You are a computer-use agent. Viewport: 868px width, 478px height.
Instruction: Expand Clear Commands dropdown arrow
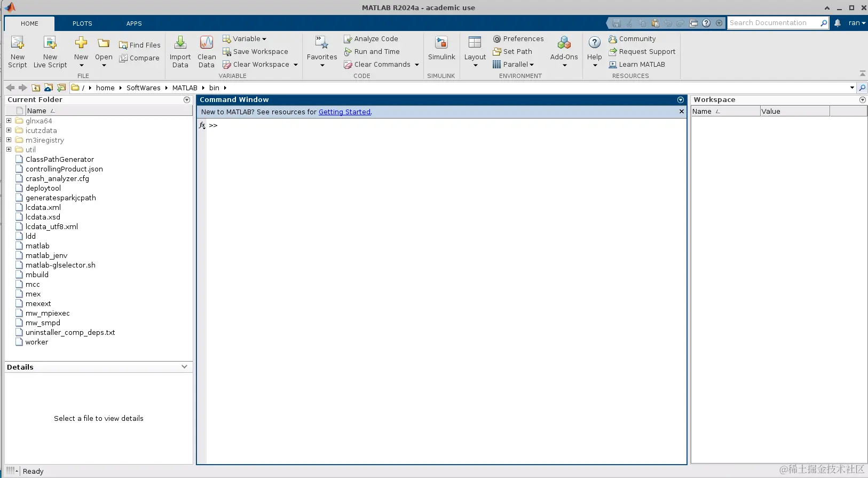(x=417, y=65)
